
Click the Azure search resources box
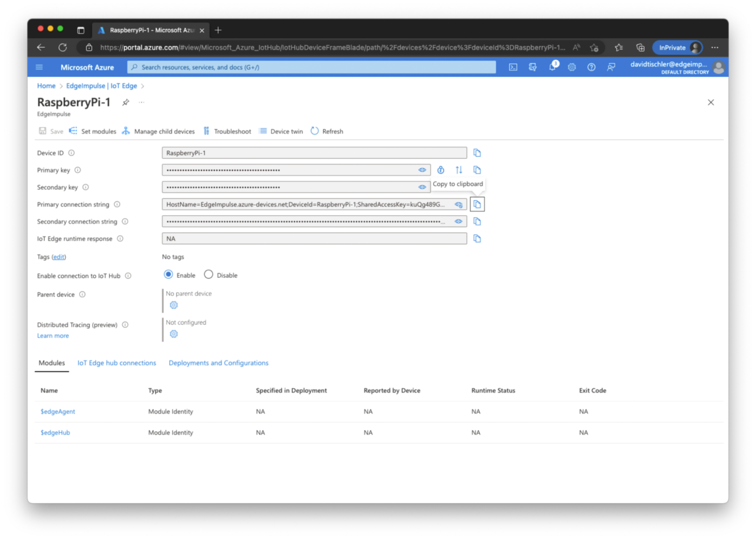point(312,67)
